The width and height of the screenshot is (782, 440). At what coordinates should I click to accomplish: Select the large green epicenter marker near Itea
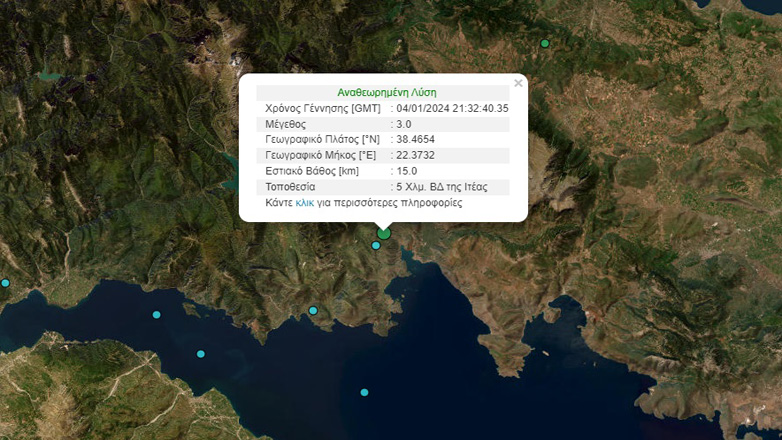tap(384, 233)
